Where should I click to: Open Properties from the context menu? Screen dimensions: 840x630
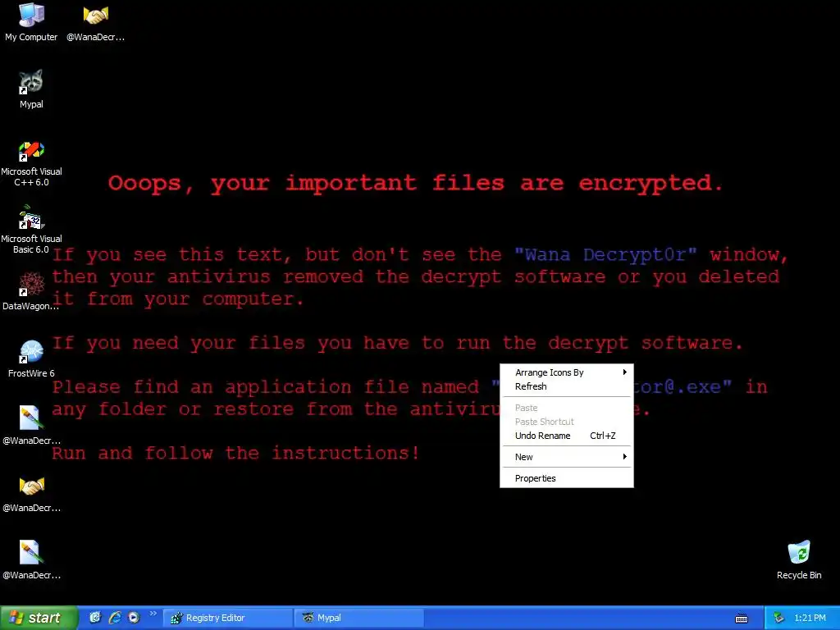point(567,478)
